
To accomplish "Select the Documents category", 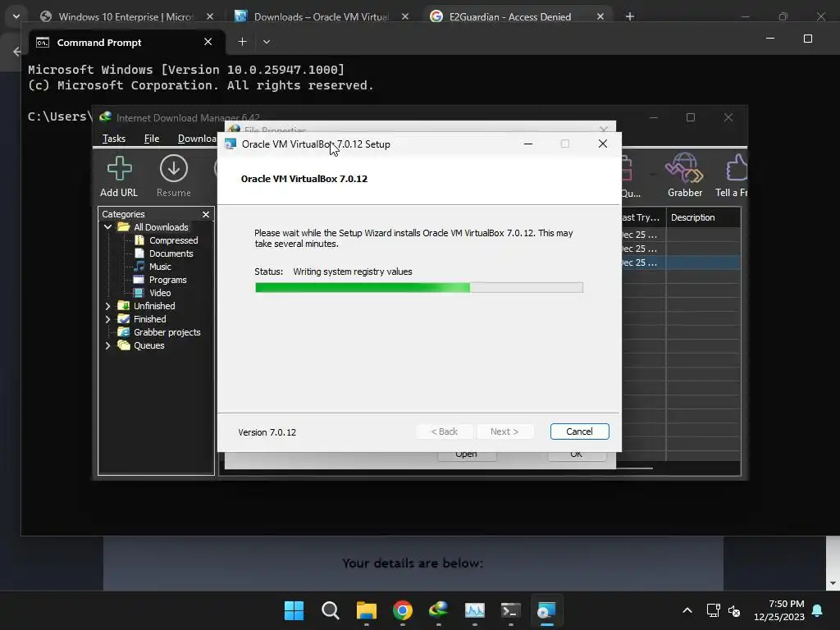I will (171, 253).
